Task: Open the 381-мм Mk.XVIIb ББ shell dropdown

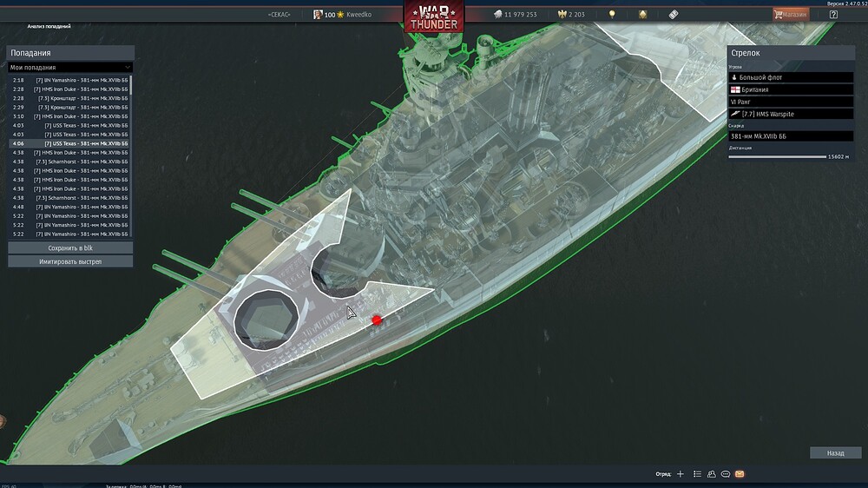Action: 791,136
